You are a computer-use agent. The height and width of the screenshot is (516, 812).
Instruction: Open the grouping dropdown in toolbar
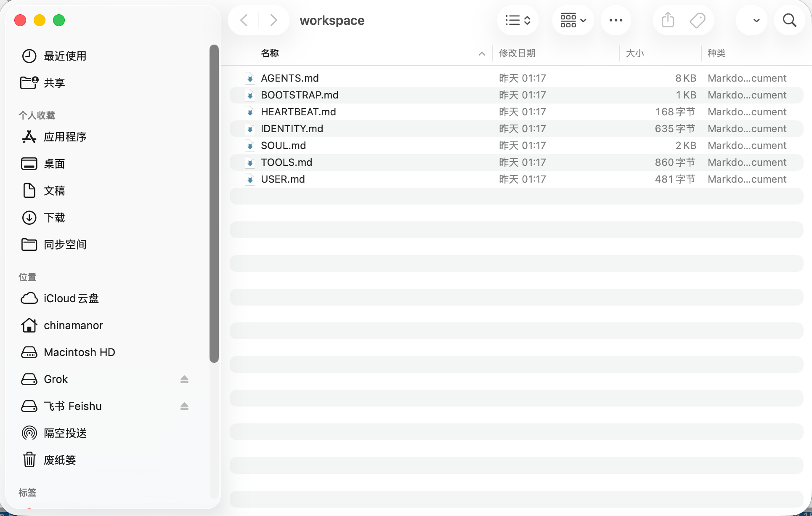pos(573,20)
